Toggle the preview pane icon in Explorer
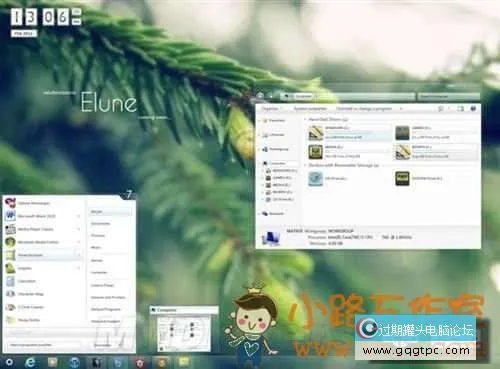The height and width of the screenshot is (369, 500). click(x=461, y=109)
